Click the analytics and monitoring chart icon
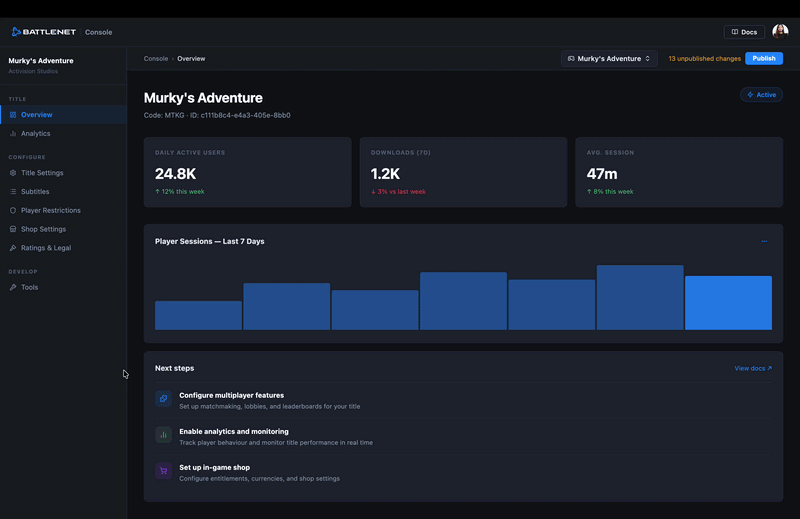The width and height of the screenshot is (800, 519). (x=163, y=435)
